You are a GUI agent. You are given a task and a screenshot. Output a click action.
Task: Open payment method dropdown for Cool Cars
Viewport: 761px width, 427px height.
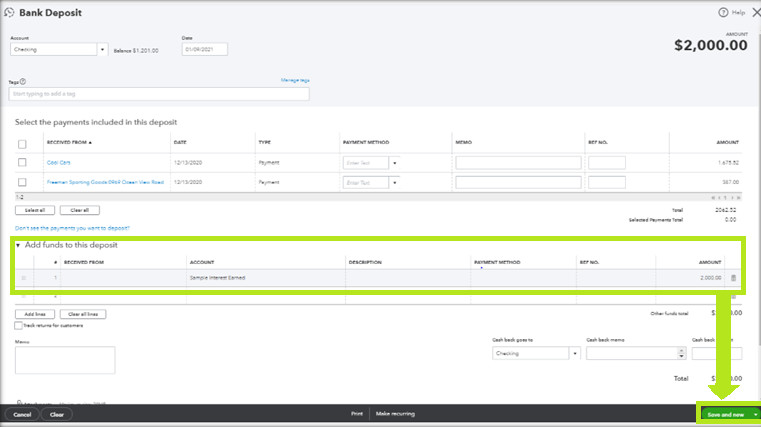[x=395, y=163]
